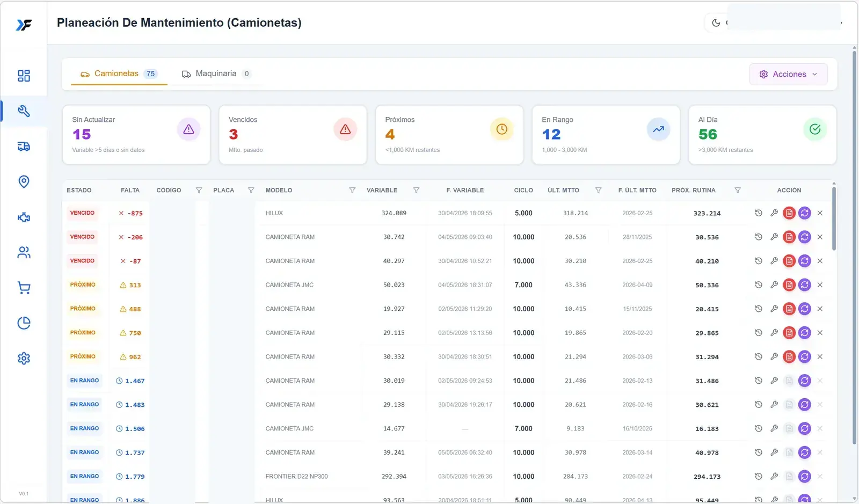Image resolution: width=859 pixels, height=504 pixels.
Task: Open the shopping cart icon in sidebar
Action: pos(24,288)
